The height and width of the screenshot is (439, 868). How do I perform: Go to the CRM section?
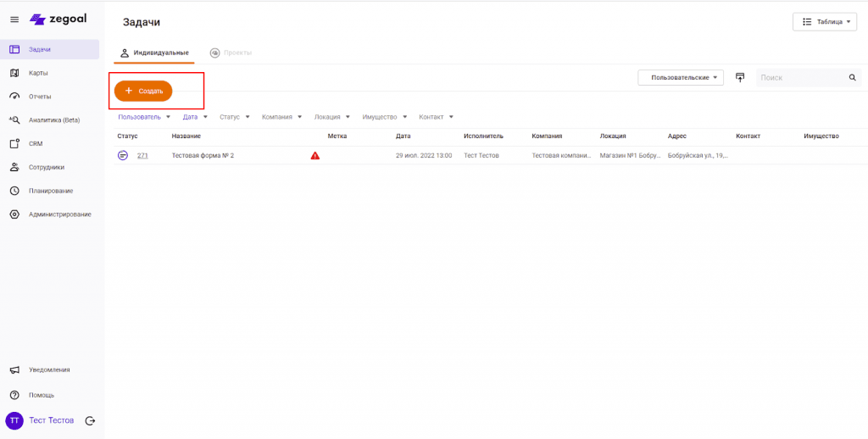tap(36, 144)
